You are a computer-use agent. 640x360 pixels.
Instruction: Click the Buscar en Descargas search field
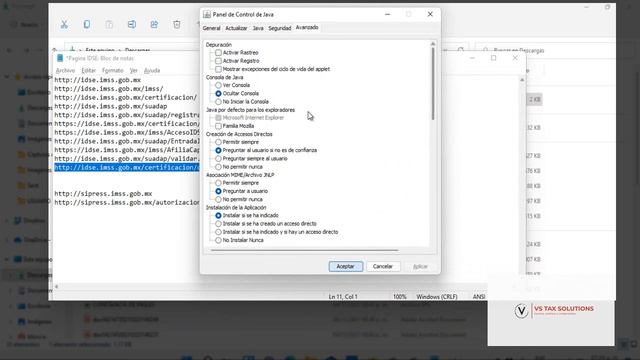click(545, 50)
